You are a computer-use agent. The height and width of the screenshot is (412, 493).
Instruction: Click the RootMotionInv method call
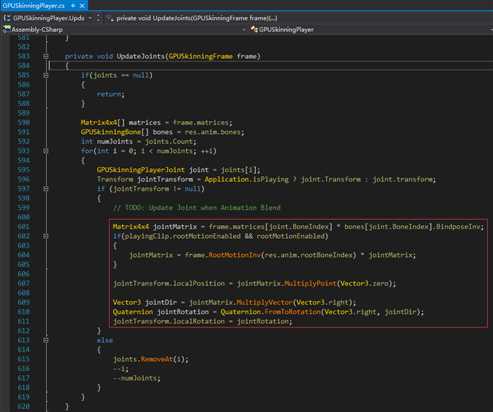pos(234,255)
